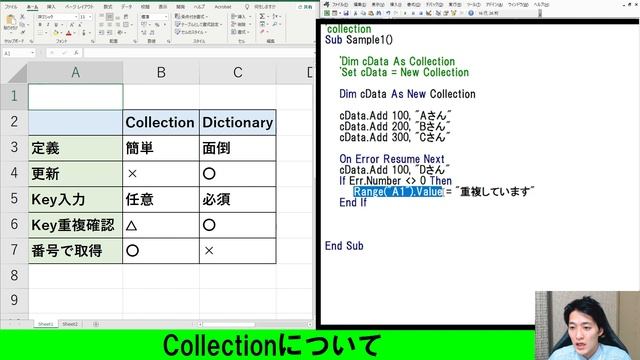The width and height of the screenshot is (640, 360).
Task: Open the VBE Tools menu
Action: pos(474,4)
